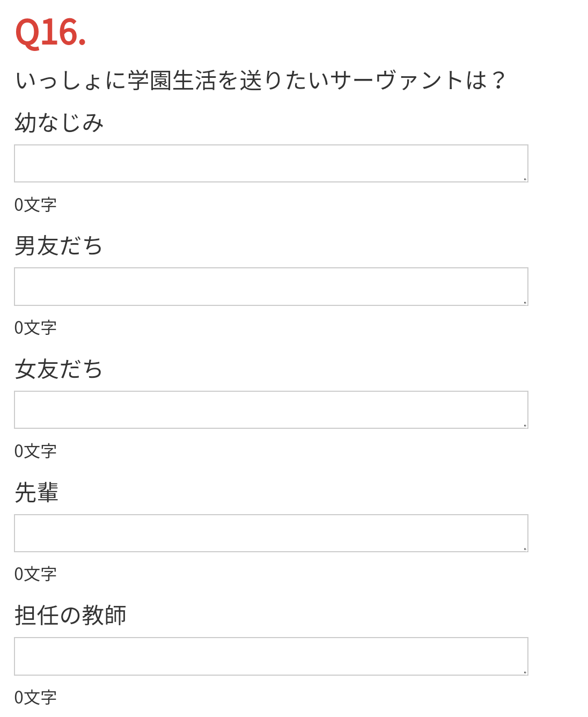
Task: Click the 幼なじみ answer text field
Action: 271,163
